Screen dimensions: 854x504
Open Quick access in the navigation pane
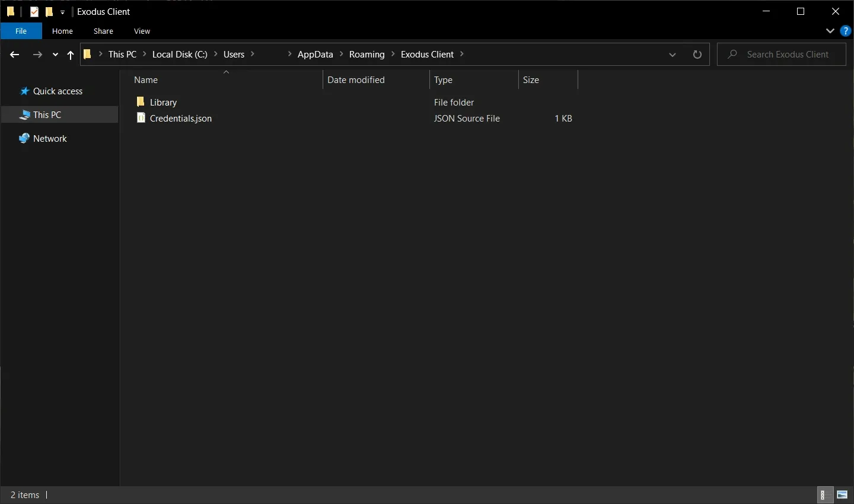pos(58,91)
